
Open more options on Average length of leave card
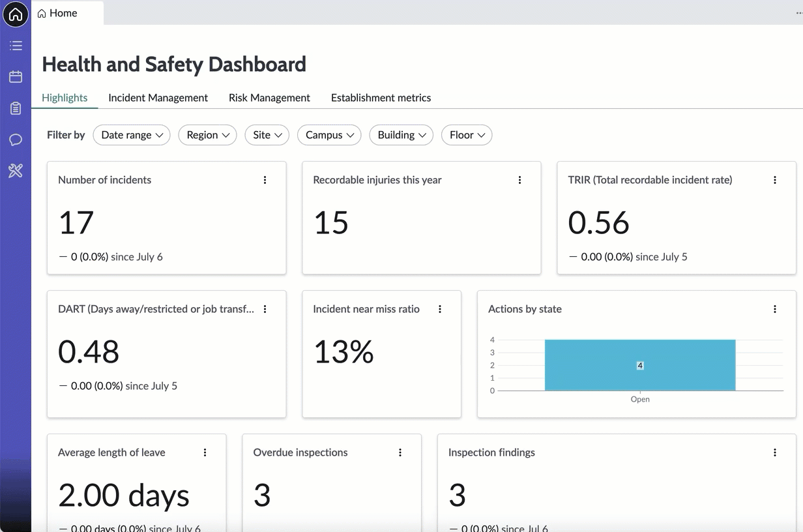point(205,452)
